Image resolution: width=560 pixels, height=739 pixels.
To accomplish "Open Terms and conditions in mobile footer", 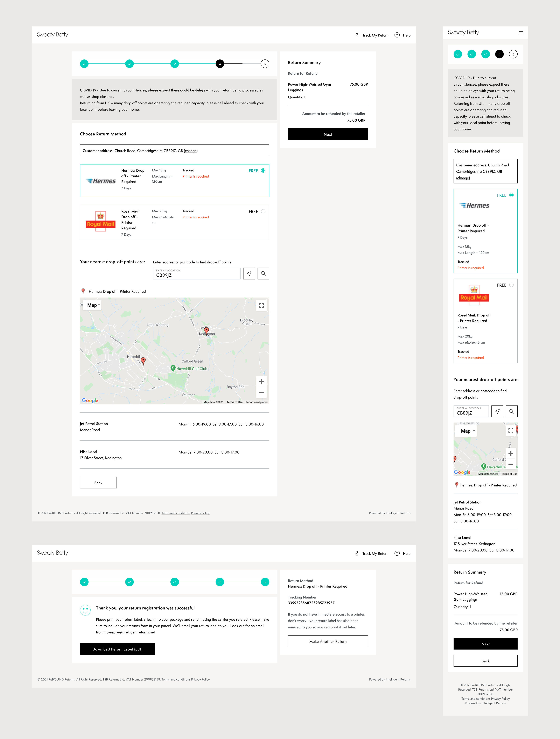I will 476,699.
